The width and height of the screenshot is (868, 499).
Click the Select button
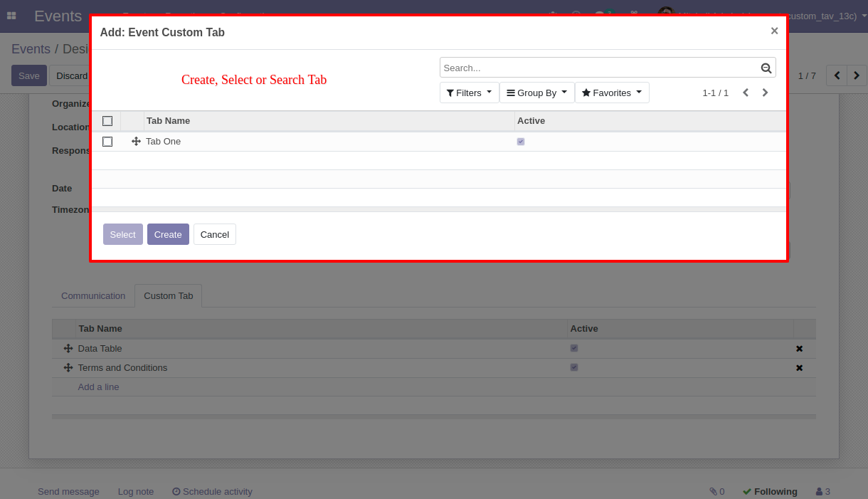click(122, 234)
